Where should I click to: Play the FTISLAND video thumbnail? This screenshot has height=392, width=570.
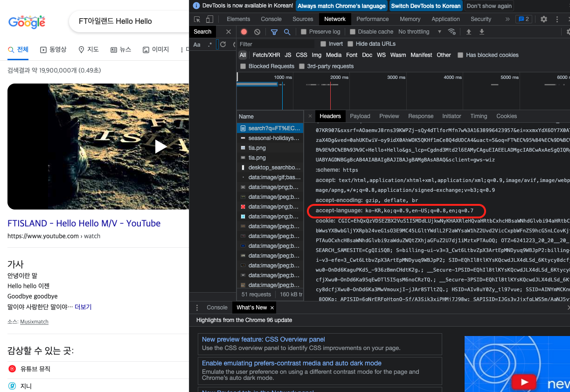(161, 147)
